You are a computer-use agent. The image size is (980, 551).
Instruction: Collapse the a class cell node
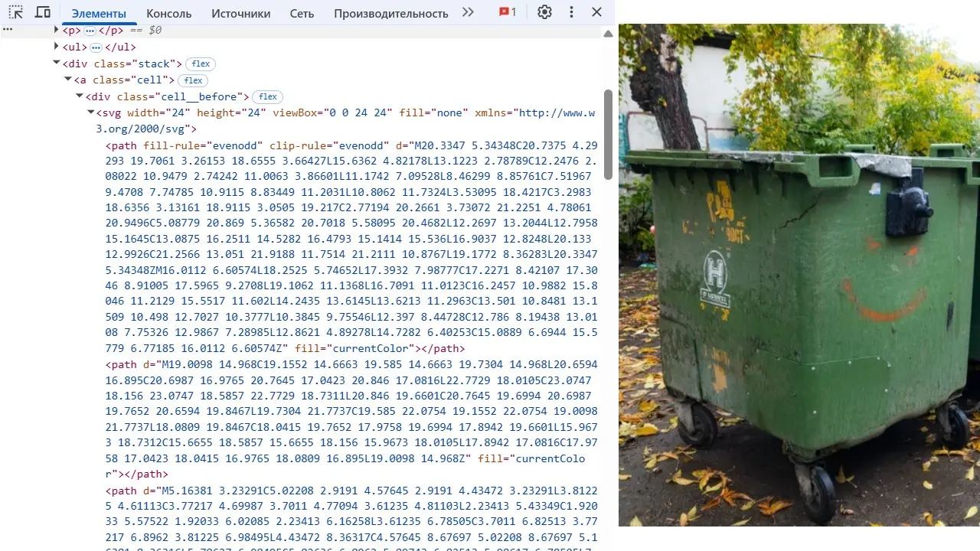tap(67, 80)
